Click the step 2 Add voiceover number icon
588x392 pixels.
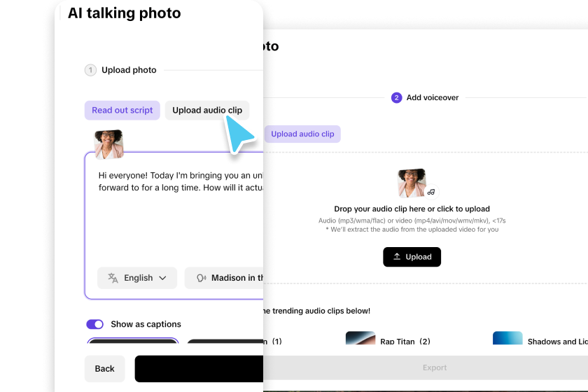[x=396, y=98]
